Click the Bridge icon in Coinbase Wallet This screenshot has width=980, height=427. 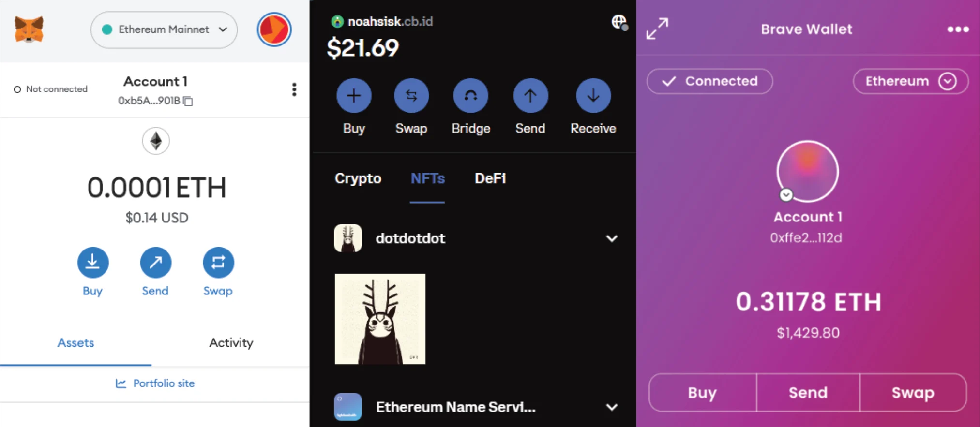[470, 96]
